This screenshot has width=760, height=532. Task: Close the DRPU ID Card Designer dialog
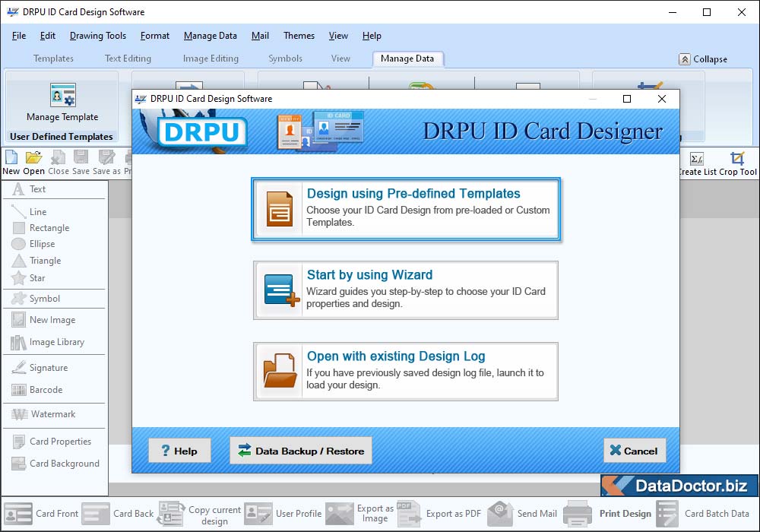tap(662, 99)
